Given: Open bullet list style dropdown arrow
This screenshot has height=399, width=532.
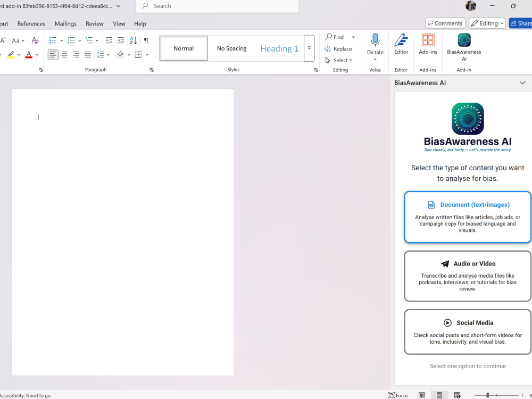Looking at the screenshot, I should point(61,41).
